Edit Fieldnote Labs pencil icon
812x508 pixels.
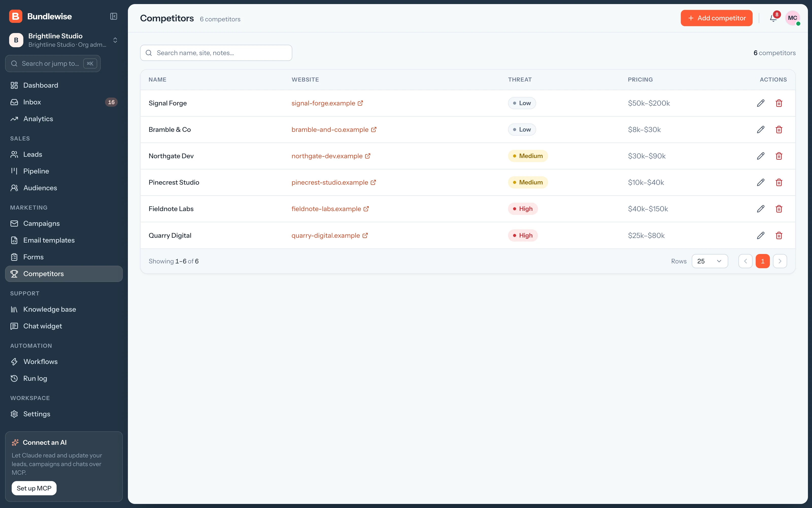click(x=761, y=209)
